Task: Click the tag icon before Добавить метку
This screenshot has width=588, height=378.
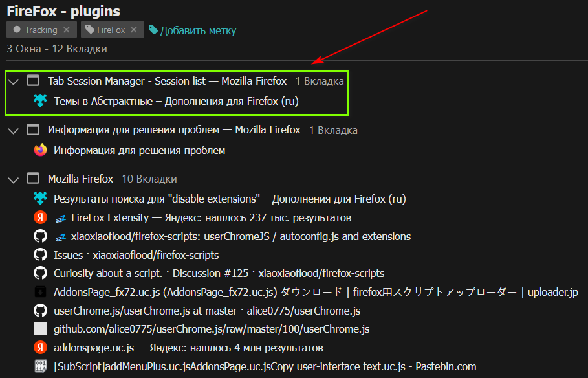Action: [153, 30]
